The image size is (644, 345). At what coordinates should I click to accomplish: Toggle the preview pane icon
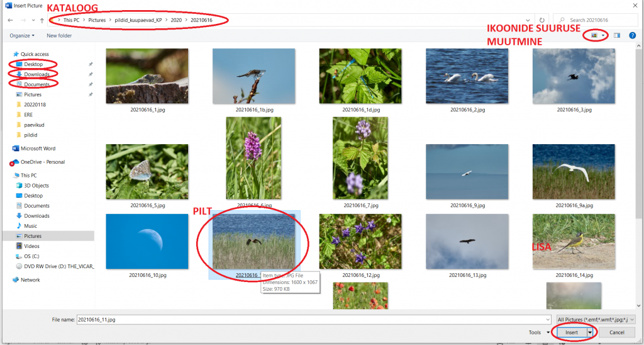(617, 35)
